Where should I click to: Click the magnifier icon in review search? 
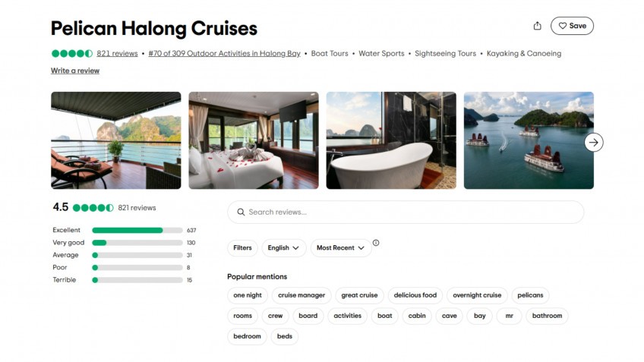(241, 212)
